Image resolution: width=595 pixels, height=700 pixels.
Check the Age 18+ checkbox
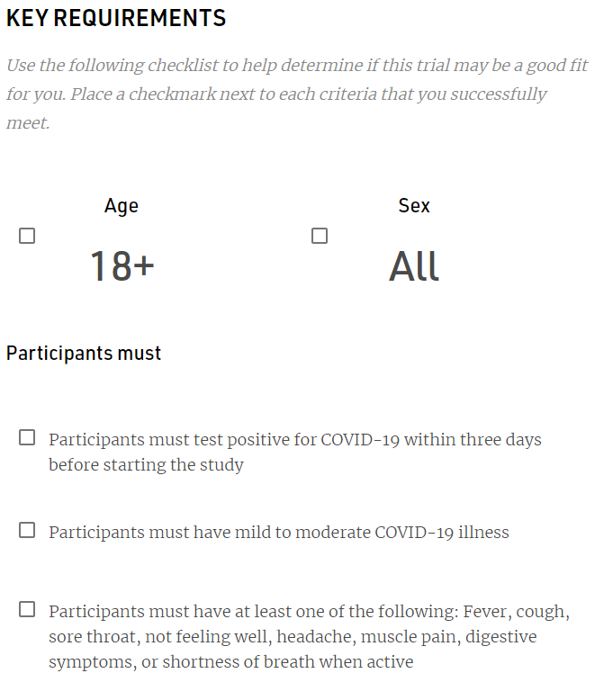coord(27,236)
